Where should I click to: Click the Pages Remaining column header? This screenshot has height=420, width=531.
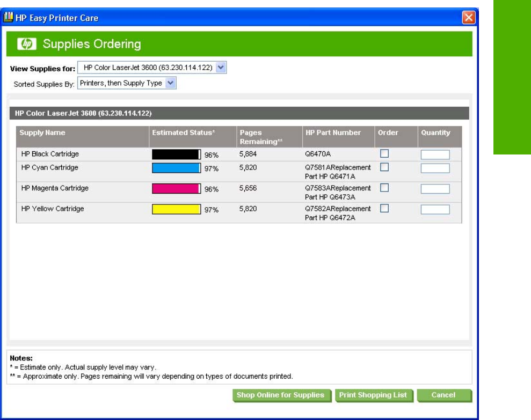(270, 137)
